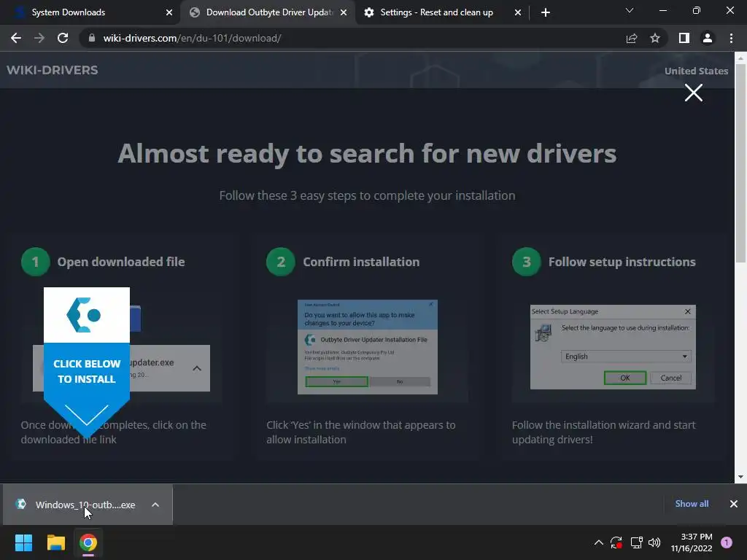Viewport: 747px width, 560px height.
Task: Click the page vertical scrollbar thumb
Action: (x=740, y=163)
